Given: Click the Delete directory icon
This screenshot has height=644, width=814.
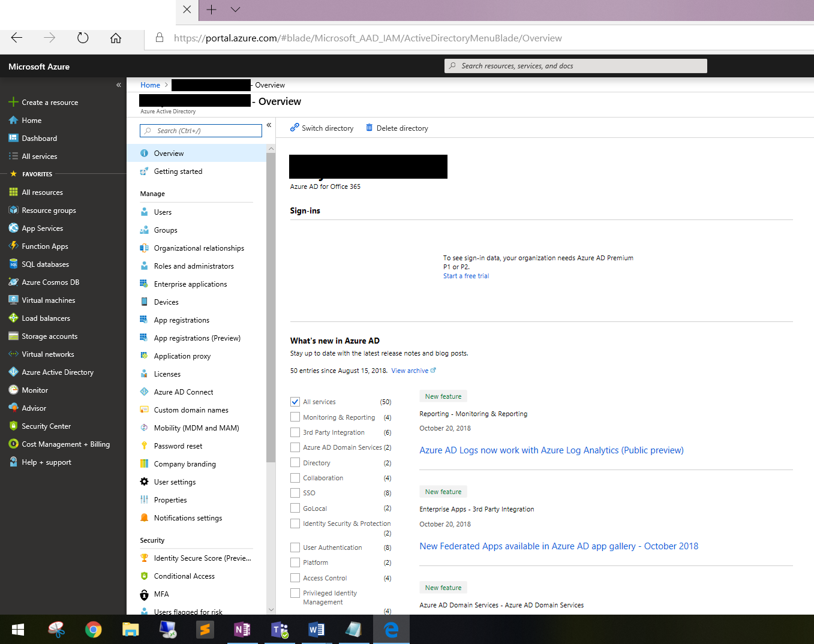Looking at the screenshot, I should click(x=369, y=128).
